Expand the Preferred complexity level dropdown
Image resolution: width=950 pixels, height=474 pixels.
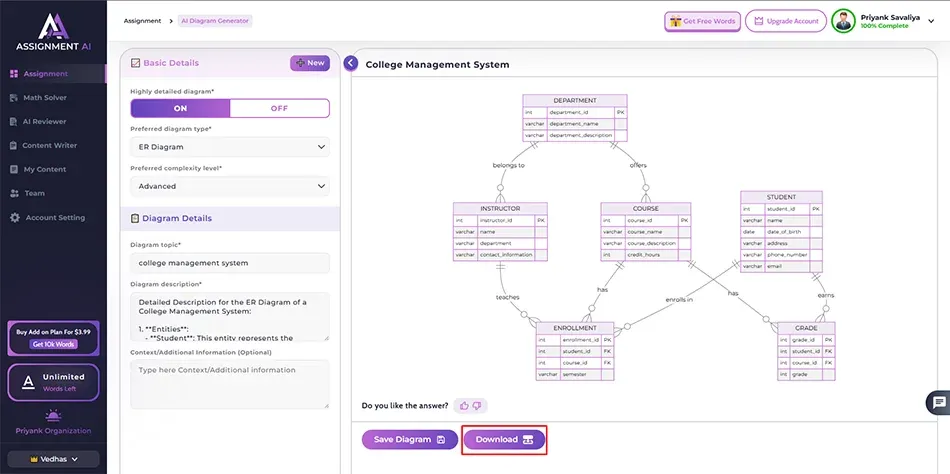point(229,186)
